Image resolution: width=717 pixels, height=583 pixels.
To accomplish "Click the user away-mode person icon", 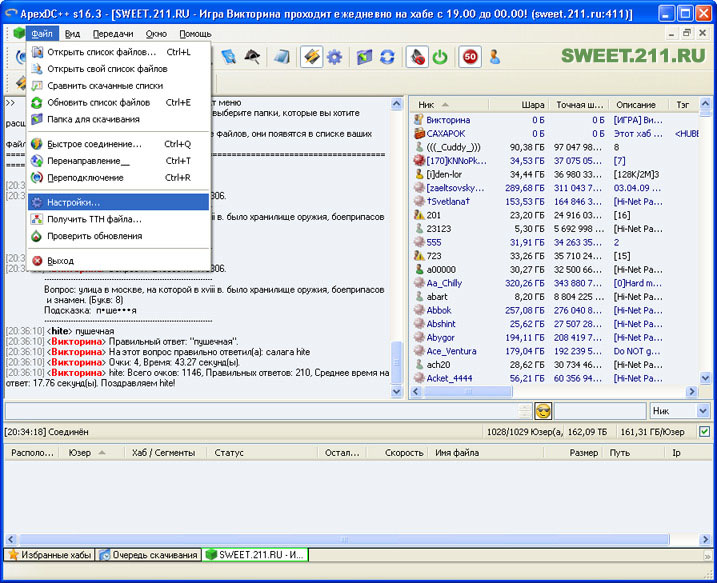I will click(x=494, y=57).
